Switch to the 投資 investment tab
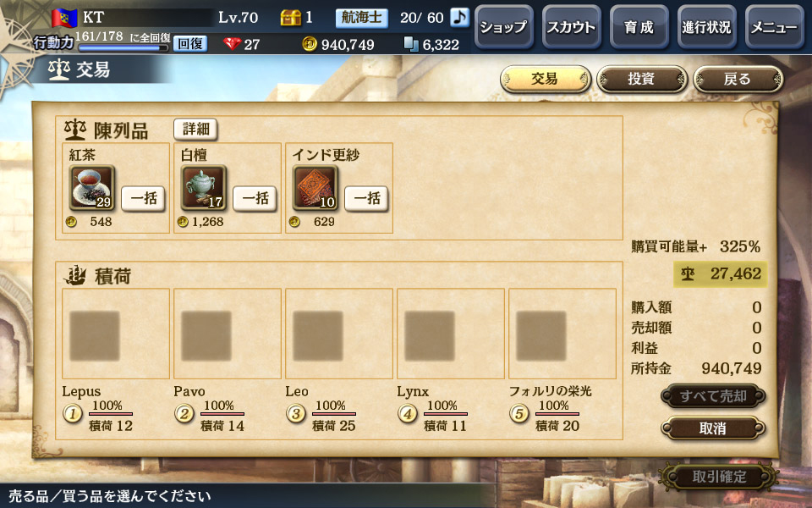The width and height of the screenshot is (812, 508). pos(642,80)
